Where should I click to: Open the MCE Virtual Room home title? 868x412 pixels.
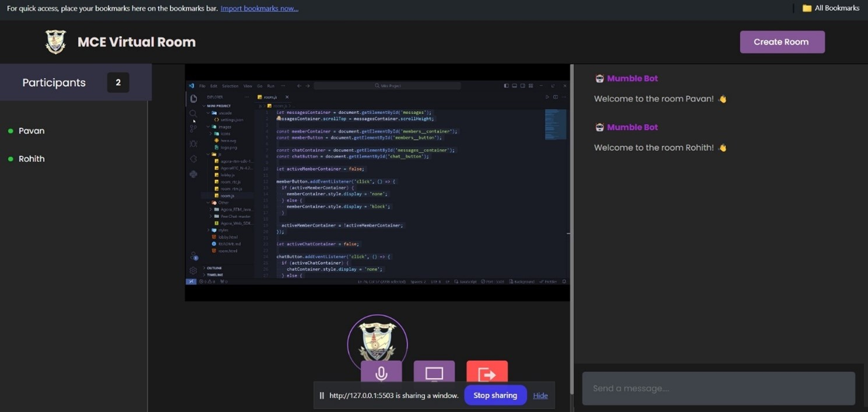click(136, 42)
